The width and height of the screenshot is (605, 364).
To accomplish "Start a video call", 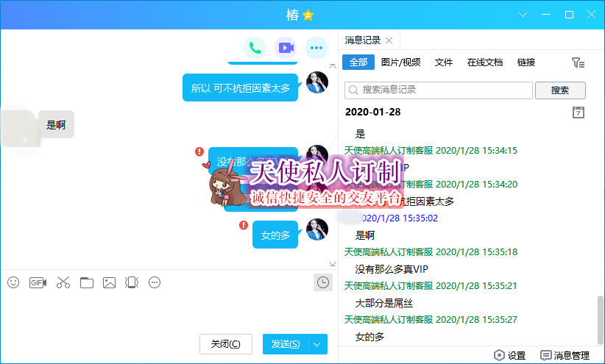I will tap(286, 49).
